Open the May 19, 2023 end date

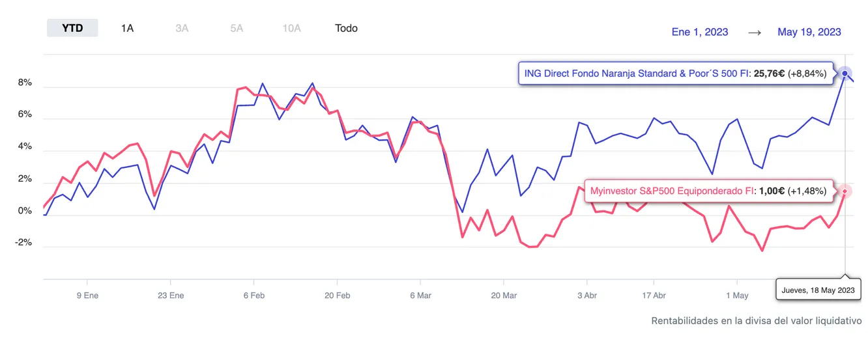(x=809, y=32)
